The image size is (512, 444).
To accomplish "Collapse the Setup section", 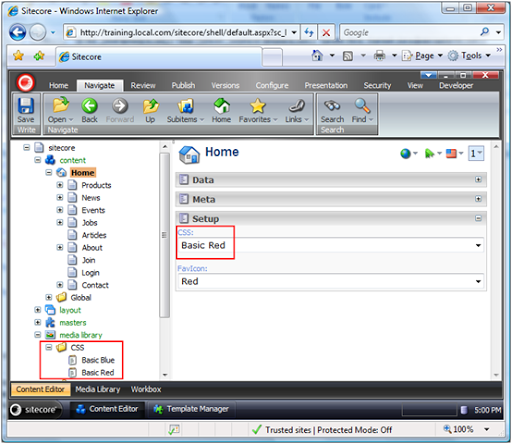I will [x=478, y=218].
